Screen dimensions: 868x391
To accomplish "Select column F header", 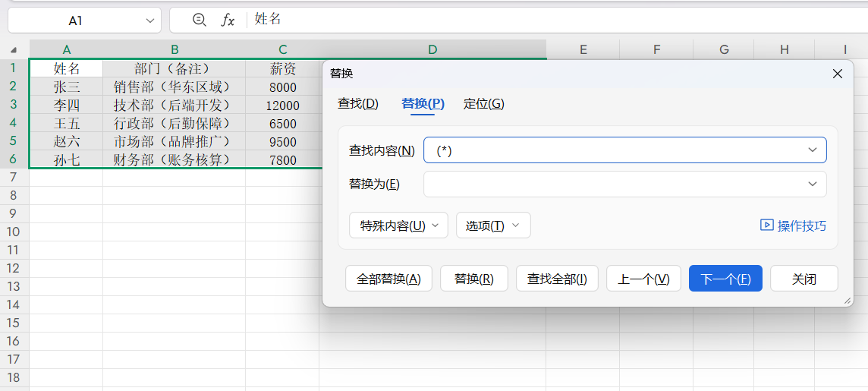I will pos(656,49).
